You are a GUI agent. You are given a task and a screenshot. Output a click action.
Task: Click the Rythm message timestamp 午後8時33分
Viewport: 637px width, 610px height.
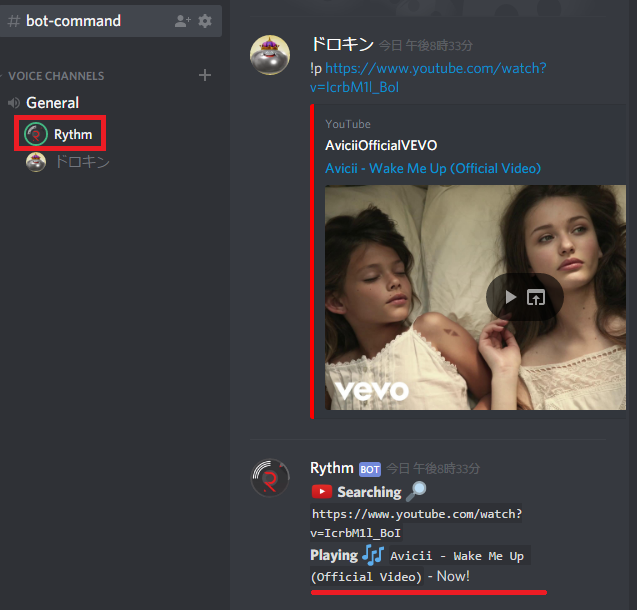pos(433,469)
